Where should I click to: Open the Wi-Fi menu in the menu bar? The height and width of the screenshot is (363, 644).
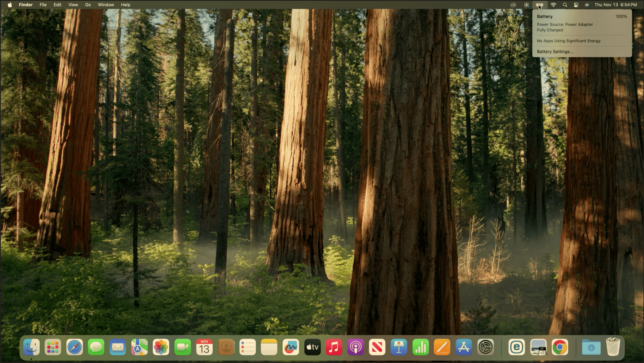(x=553, y=5)
